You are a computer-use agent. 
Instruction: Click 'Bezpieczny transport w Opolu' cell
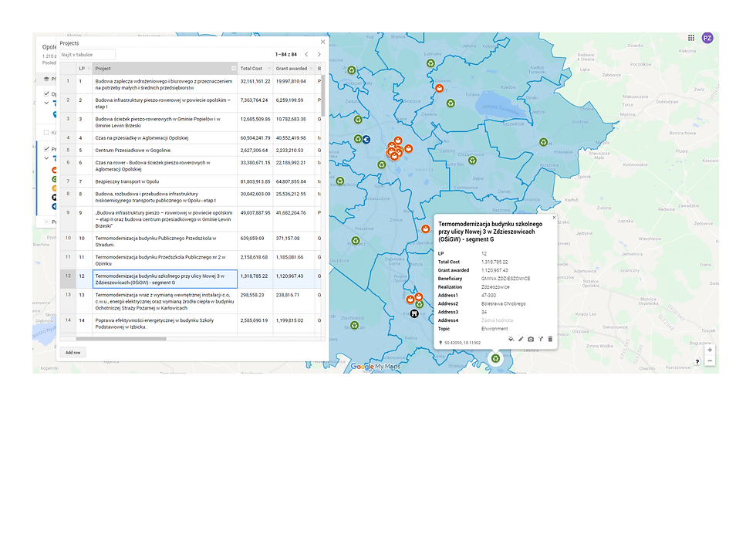(x=165, y=182)
